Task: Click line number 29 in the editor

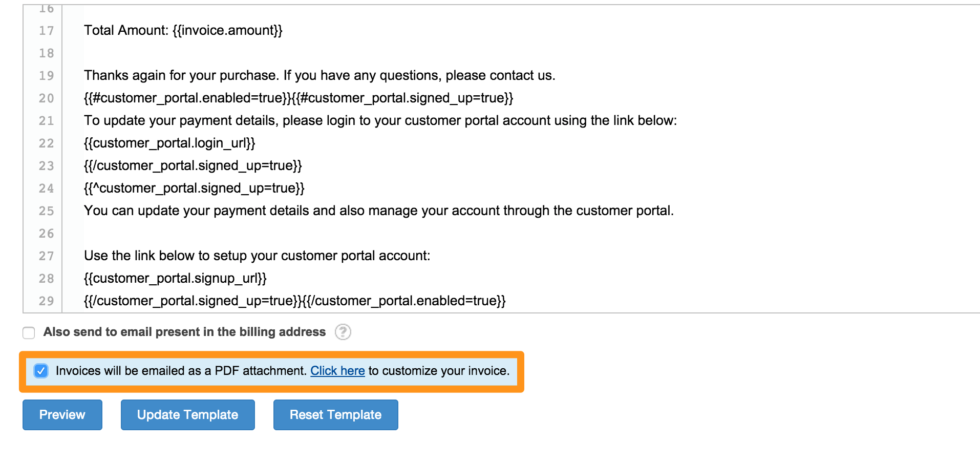Action: 46,302
